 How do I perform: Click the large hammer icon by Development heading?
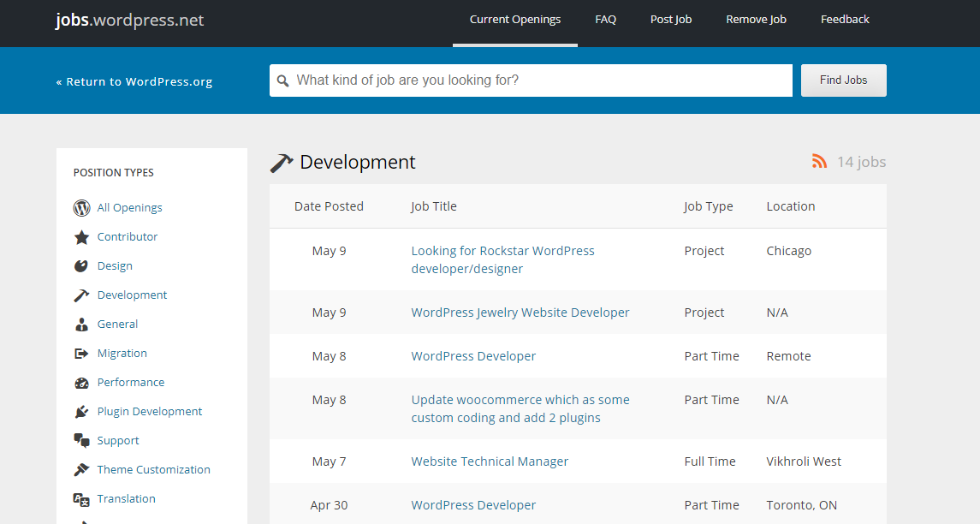pos(282,163)
